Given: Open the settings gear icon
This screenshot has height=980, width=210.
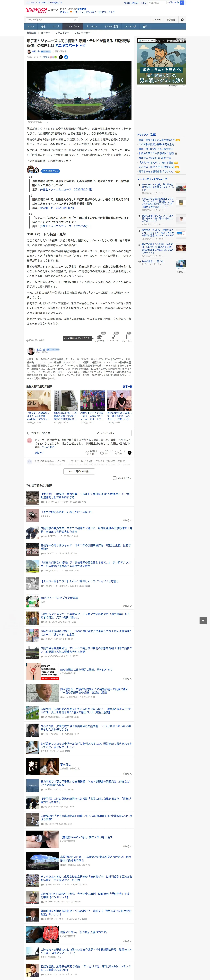Looking at the screenshot, I should (x=182, y=20).
